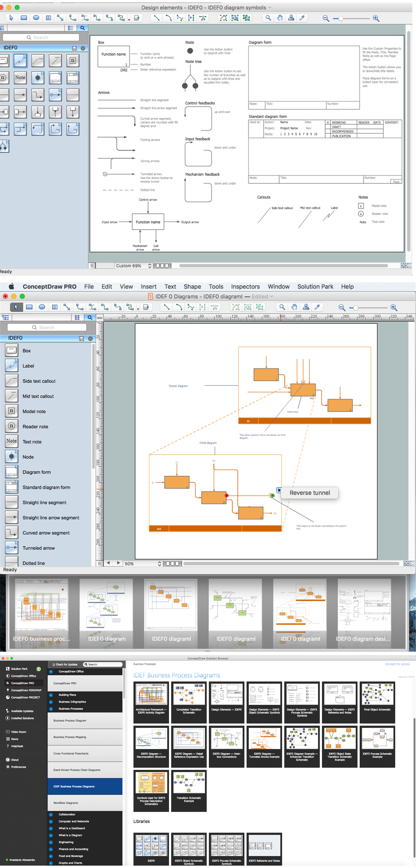Viewport: 416px width, 868px height.
Task: Collapse the Business Processes category
Action: (x=51, y=709)
